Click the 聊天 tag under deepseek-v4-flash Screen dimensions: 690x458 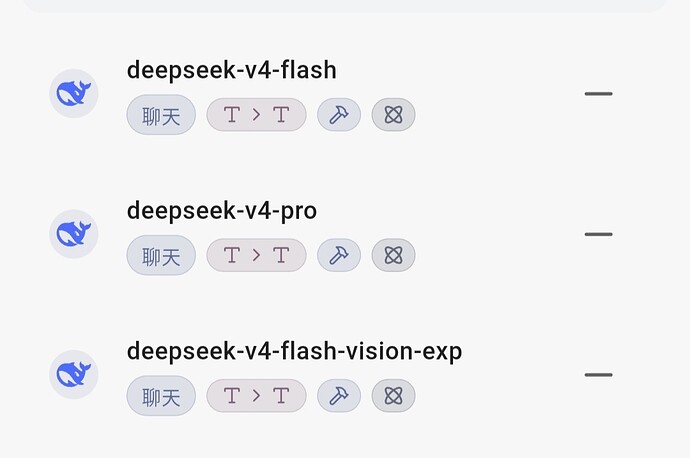[x=161, y=115]
